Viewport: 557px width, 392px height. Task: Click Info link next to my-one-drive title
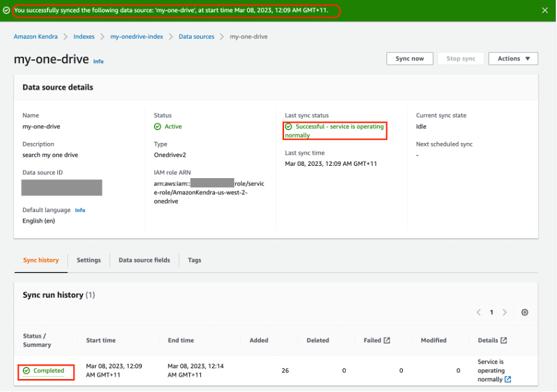click(99, 62)
